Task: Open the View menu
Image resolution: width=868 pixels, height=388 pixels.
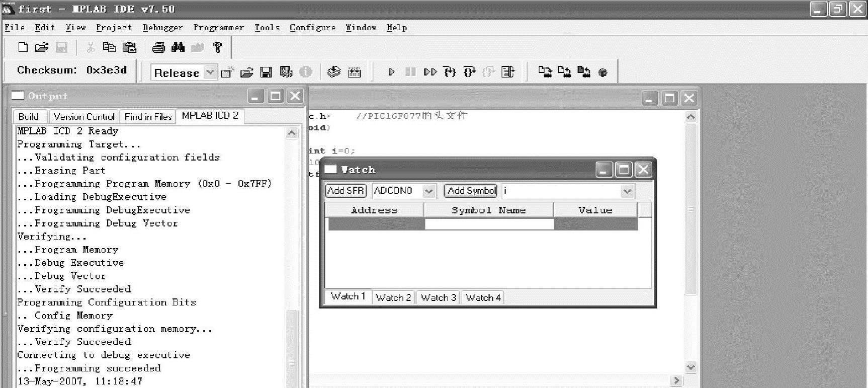Action: [75, 28]
